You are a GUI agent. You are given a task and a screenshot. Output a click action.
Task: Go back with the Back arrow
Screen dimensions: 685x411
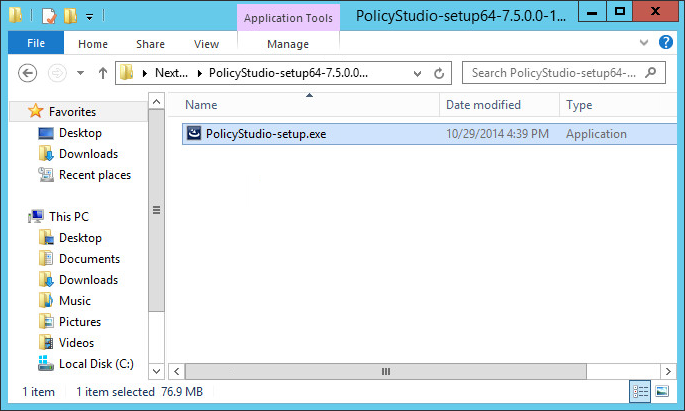(28, 73)
